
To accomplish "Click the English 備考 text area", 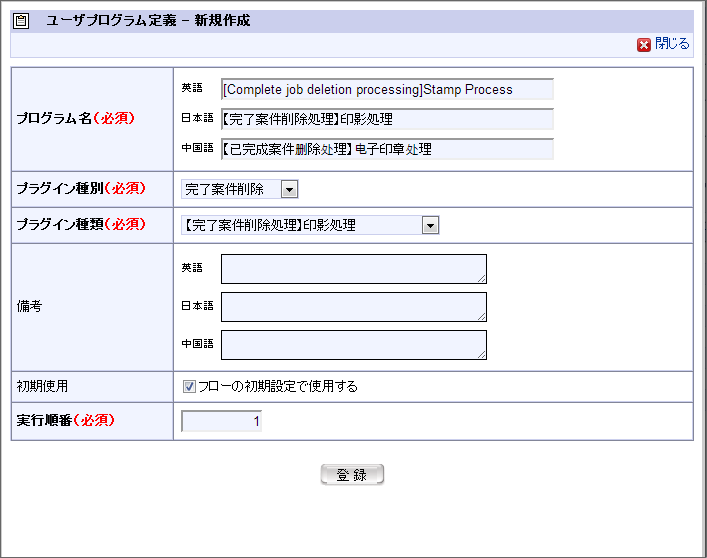I will [x=353, y=269].
